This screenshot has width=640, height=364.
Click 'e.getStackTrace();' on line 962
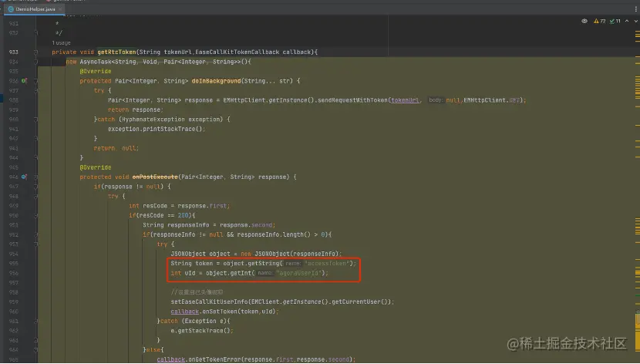pyautogui.click(x=202, y=331)
